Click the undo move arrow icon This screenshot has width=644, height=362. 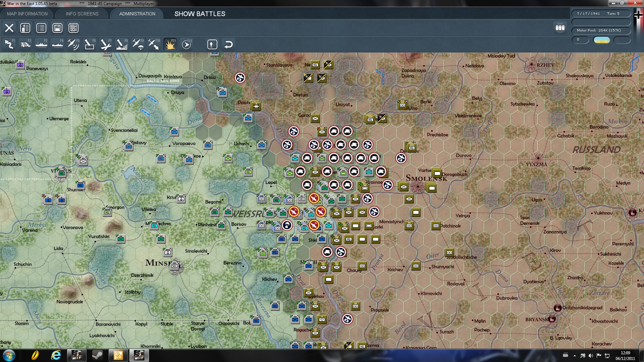pos(228,44)
